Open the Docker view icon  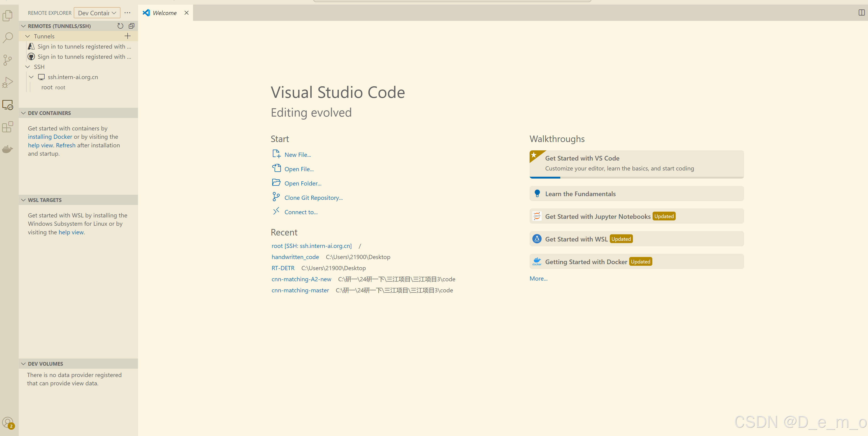[8, 149]
